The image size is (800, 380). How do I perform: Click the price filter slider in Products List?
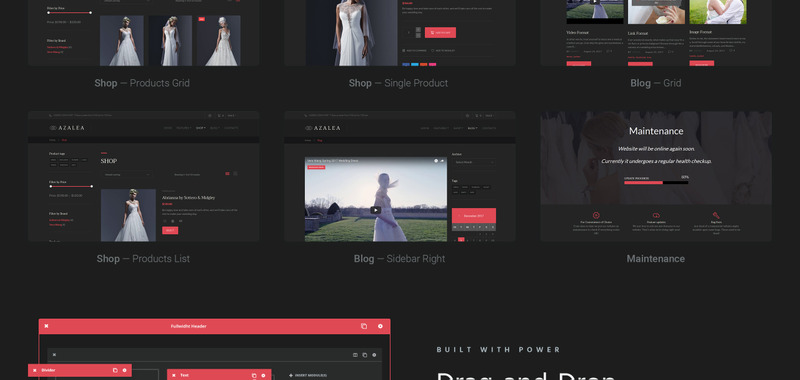coord(71,186)
